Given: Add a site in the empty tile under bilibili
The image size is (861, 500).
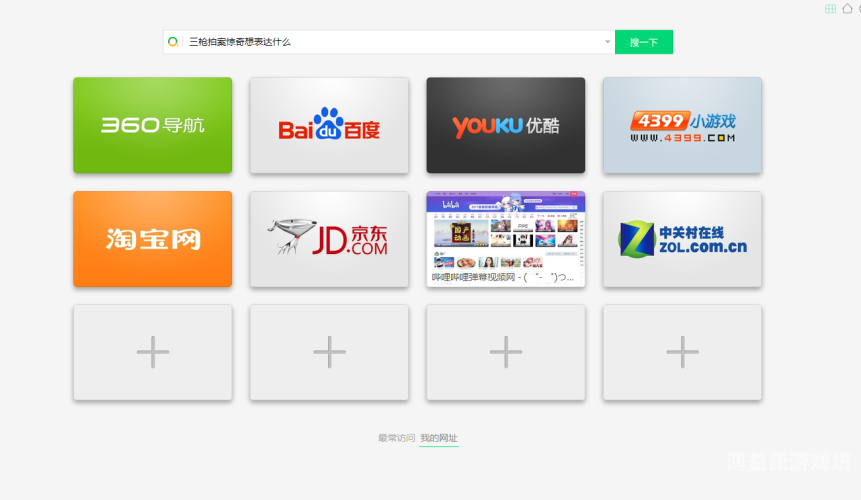Looking at the screenshot, I should tap(506, 352).
